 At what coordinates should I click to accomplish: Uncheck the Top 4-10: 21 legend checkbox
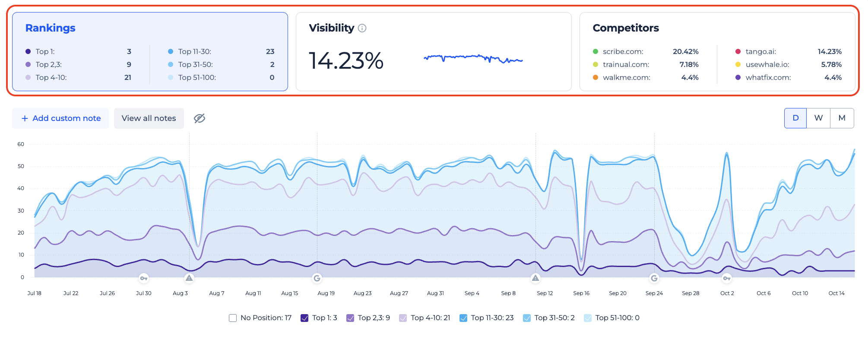click(403, 318)
